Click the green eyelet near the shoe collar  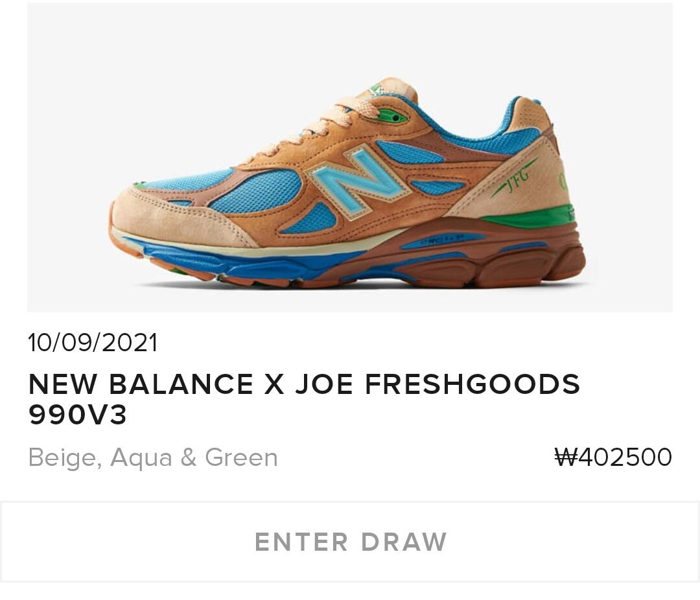point(394,118)
